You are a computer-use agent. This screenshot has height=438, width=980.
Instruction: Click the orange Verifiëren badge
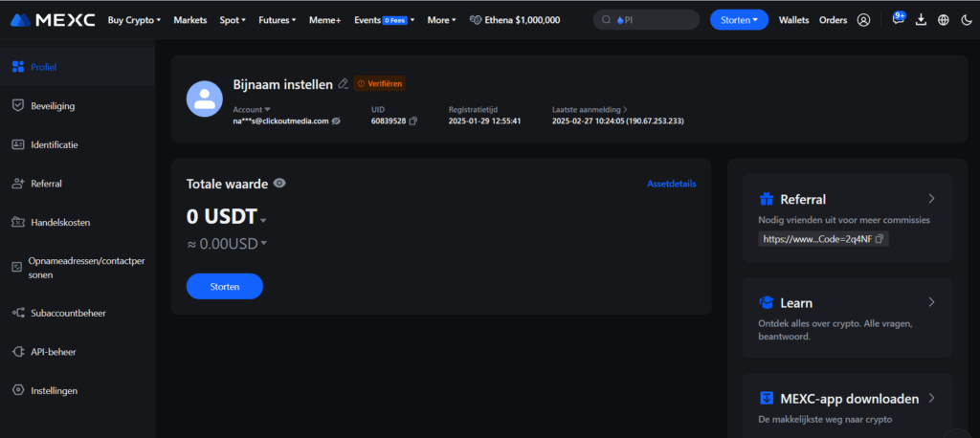click(x=380, y=84)
